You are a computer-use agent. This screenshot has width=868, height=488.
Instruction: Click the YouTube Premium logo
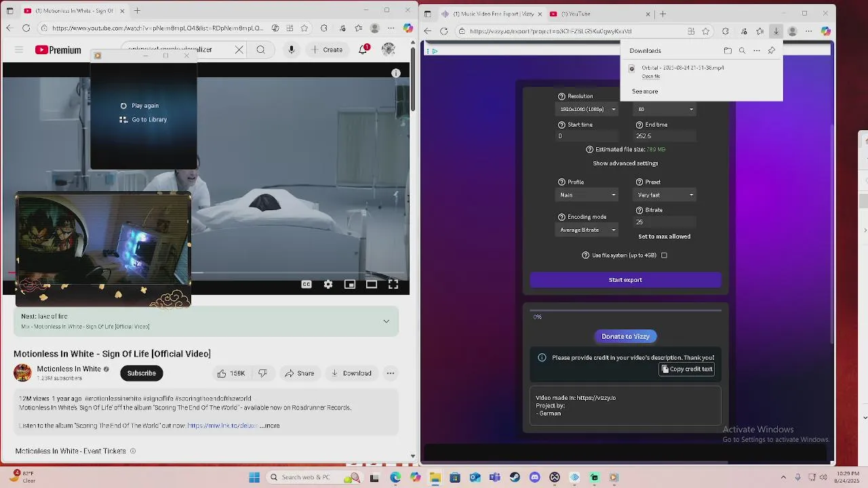58,50
